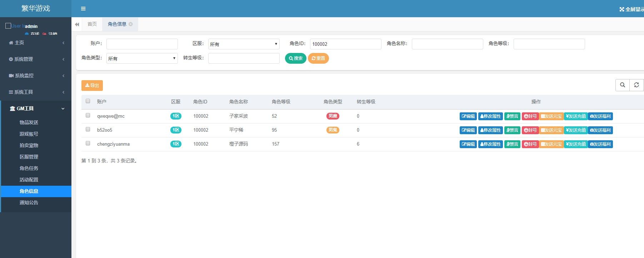Click the orange 导出 export button
The width and height of the screenshot is (644, 258).
tap(92, 86)
